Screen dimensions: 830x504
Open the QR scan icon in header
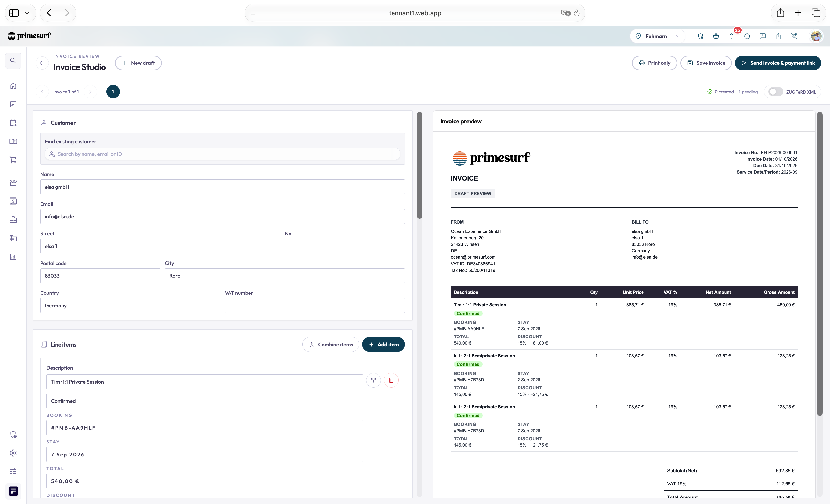(x=794, y=36)
